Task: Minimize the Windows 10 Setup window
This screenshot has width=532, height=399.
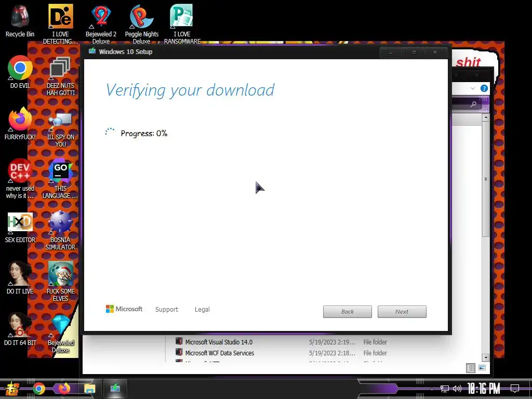Action: pyautogui.click(x=391, y=52)
